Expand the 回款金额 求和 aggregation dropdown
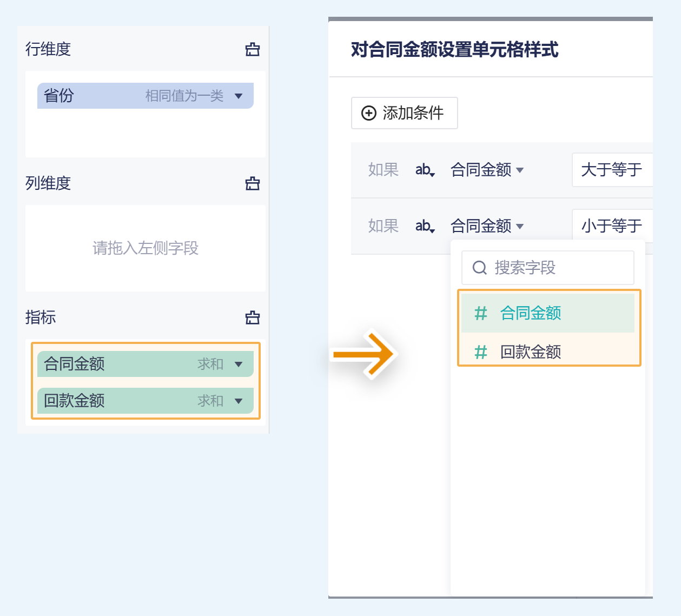 point(239,401)
